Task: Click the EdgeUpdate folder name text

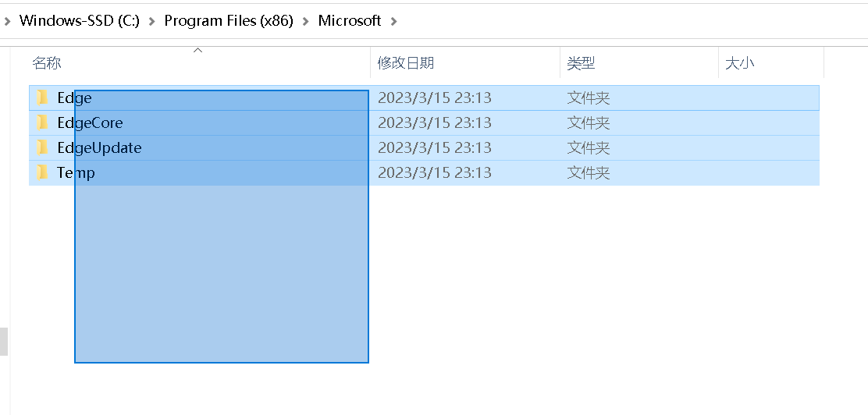Action: coord(99,148)
